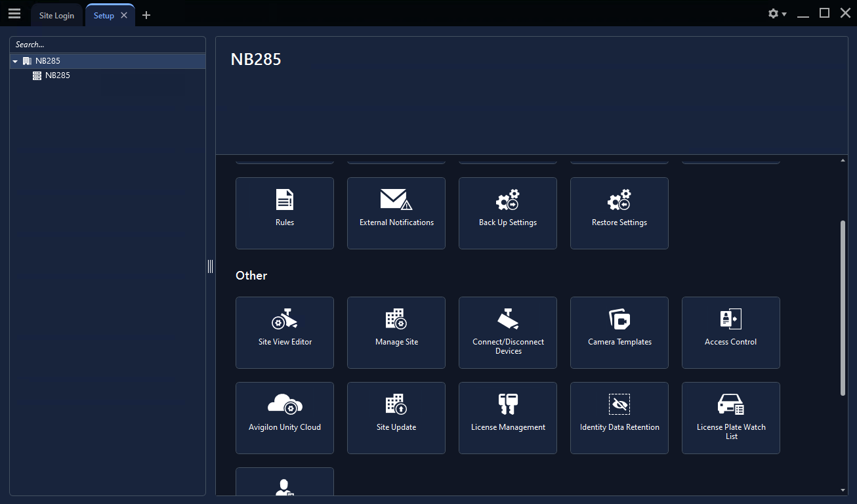
Task: Open Avigilon Unity Cloud settings
Action: click(284, 417)
